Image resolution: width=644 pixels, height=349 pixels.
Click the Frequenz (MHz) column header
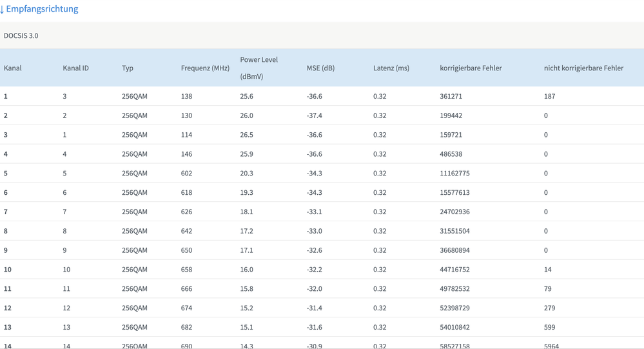click(x=205, y=68)
